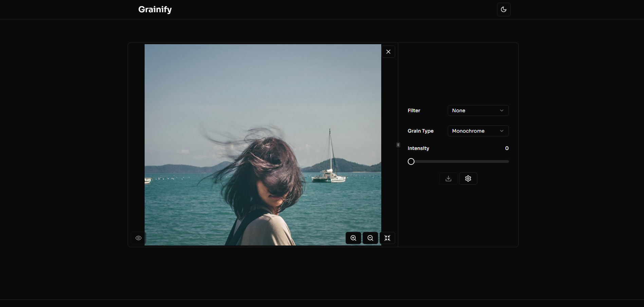Reset view with the shrink arrows icon
644x307 pixels.
387,238
